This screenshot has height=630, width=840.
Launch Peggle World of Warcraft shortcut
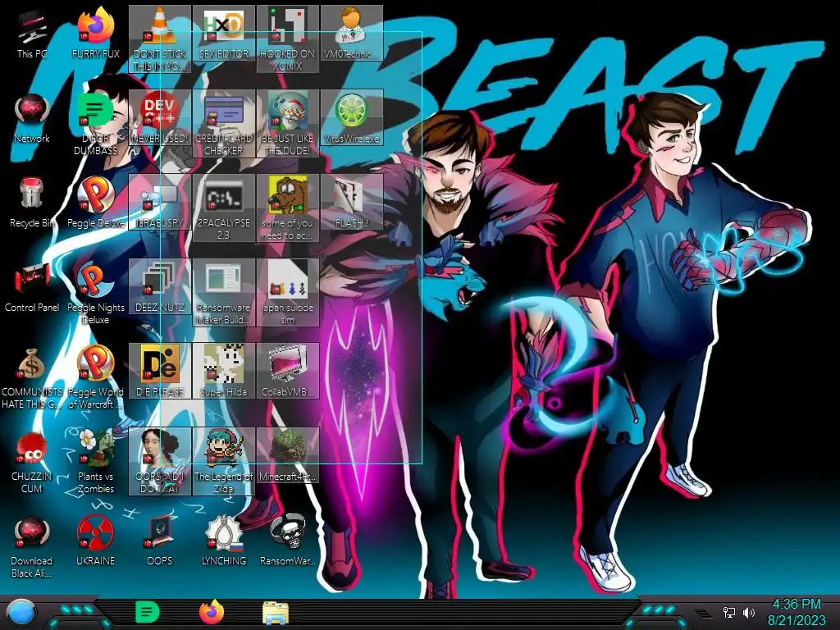(x=95, y=375)
